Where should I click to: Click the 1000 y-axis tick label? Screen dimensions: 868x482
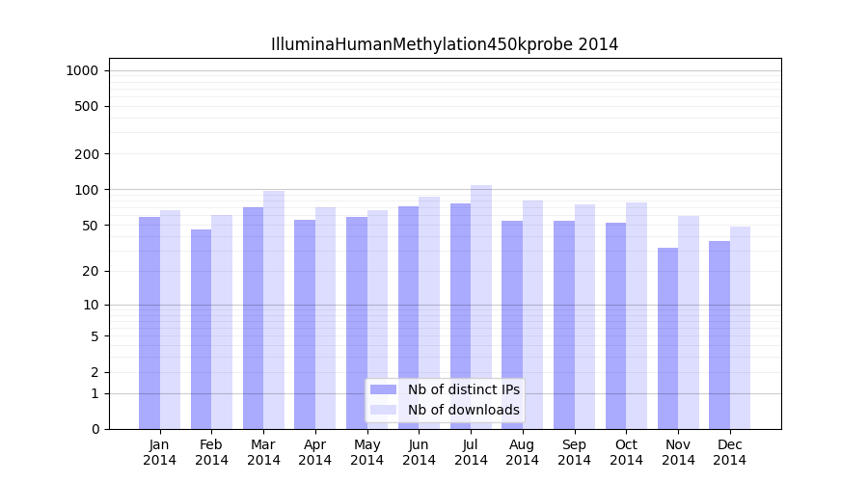tap(82, 70)
